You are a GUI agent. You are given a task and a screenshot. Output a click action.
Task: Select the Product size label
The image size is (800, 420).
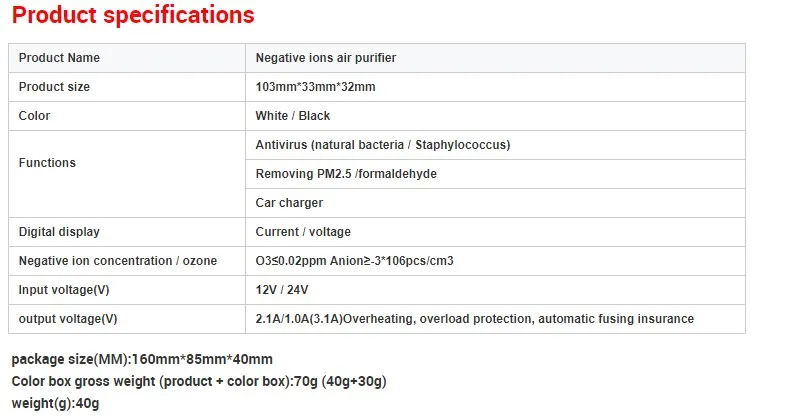[x=54, y=87]
